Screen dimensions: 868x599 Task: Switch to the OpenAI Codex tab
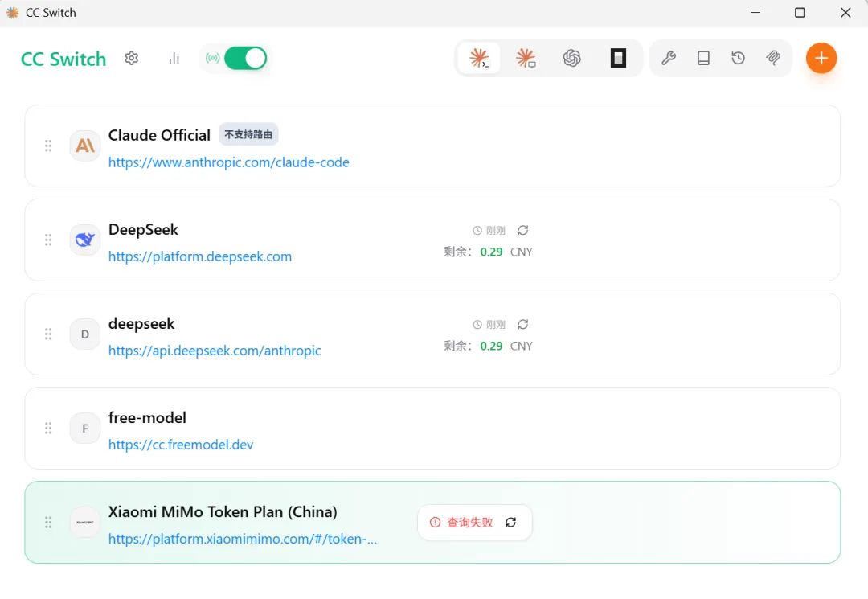tap(572, 58)
